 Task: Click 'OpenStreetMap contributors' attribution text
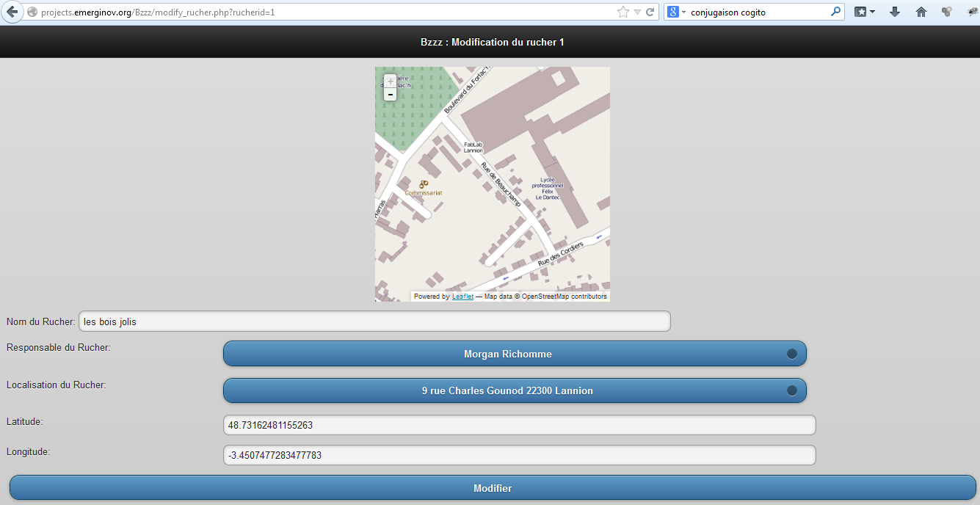click(564, 297)
